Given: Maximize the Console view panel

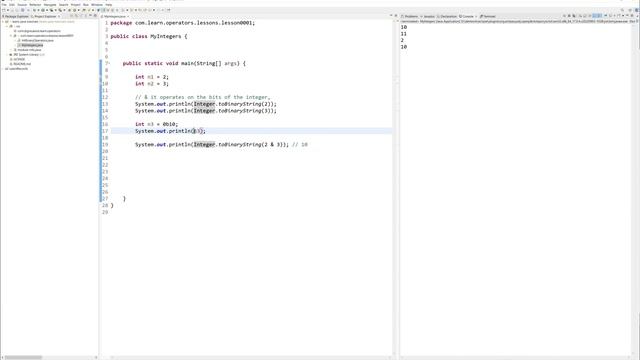Looking at the screenshot, I should pos(632,16).
